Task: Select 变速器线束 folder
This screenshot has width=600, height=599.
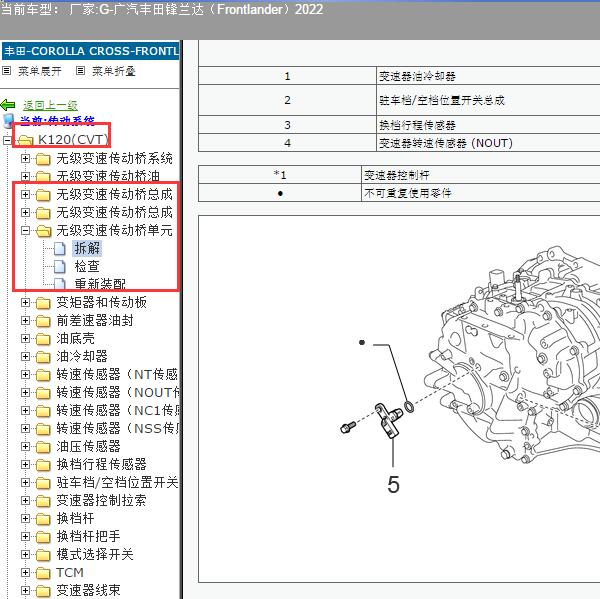Action: (x=88, y=590)
